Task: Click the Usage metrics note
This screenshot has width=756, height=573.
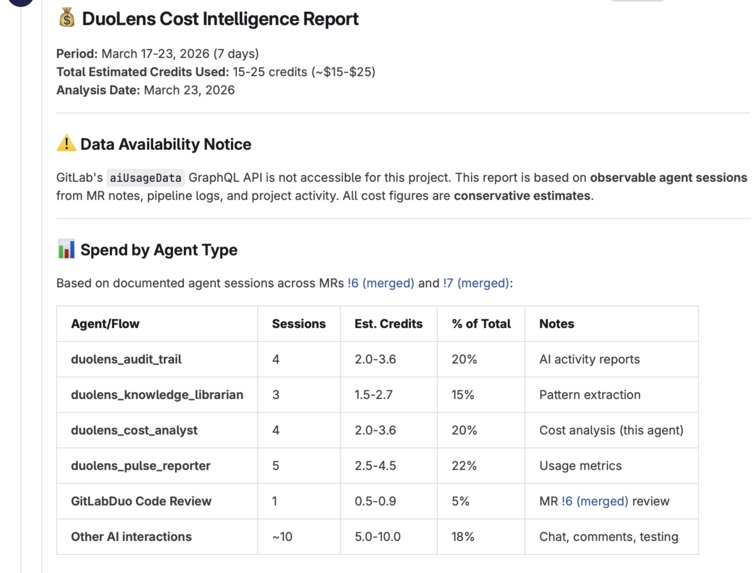Action: (x=580, y=466)
